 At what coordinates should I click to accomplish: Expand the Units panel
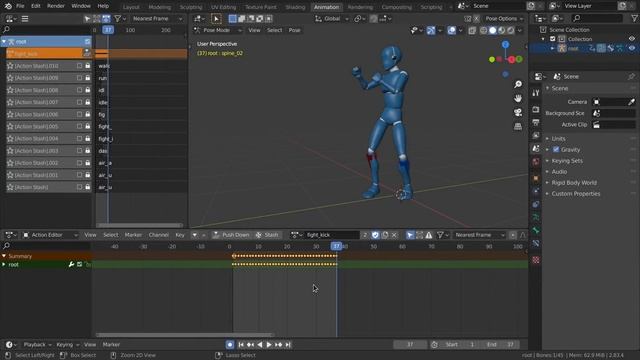point(558,139)
